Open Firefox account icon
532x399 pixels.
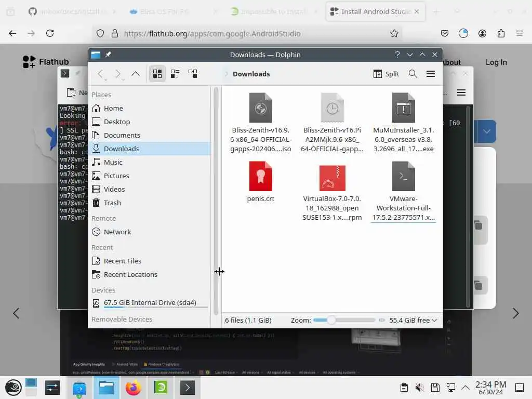[482, 33]
